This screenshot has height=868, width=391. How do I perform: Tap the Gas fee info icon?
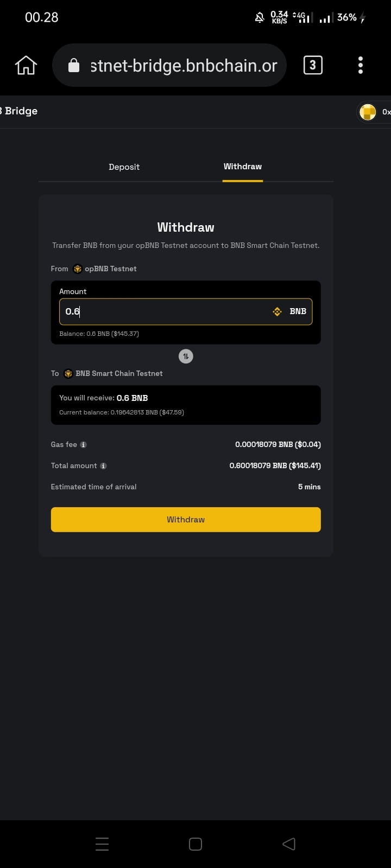click(x=84, y=445)
